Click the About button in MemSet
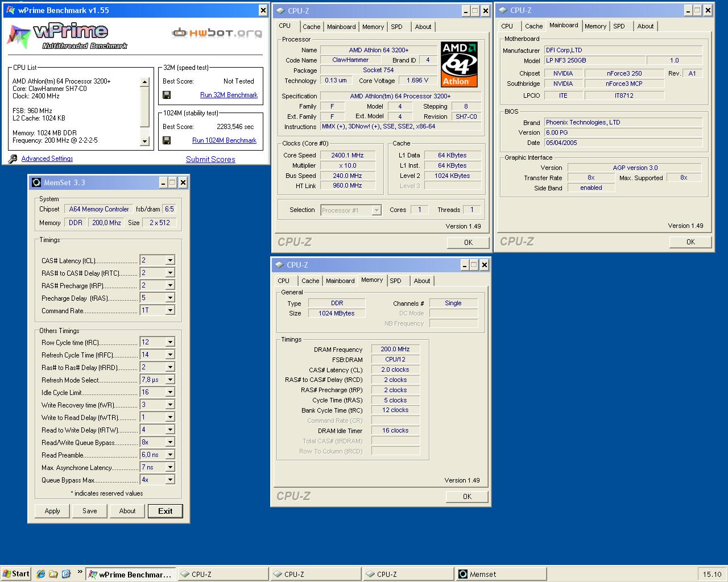The height and width of the screenshot is (582, 728). coord(127,511)
